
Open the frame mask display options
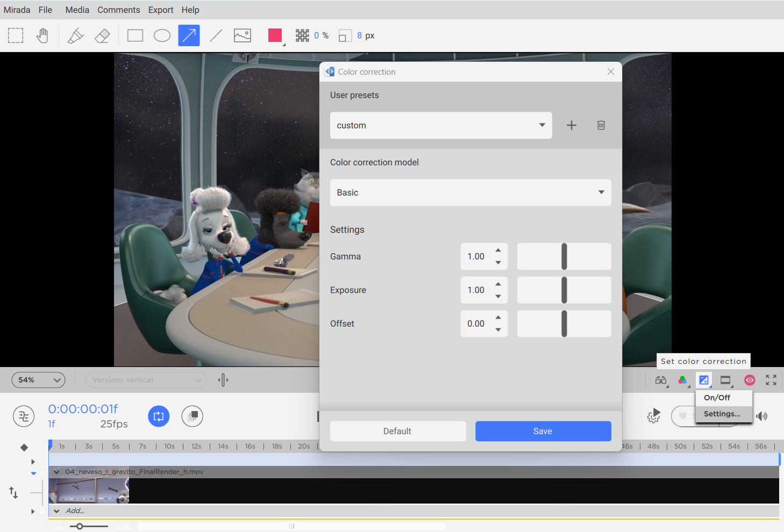click(x=726, y=380)
